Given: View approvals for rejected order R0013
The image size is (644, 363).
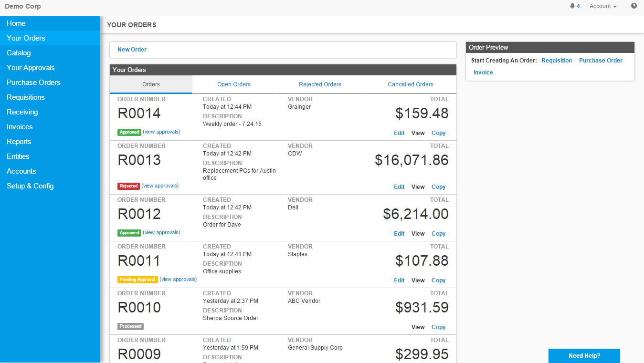Looking at the screenshot, I should tap(160, 186).
